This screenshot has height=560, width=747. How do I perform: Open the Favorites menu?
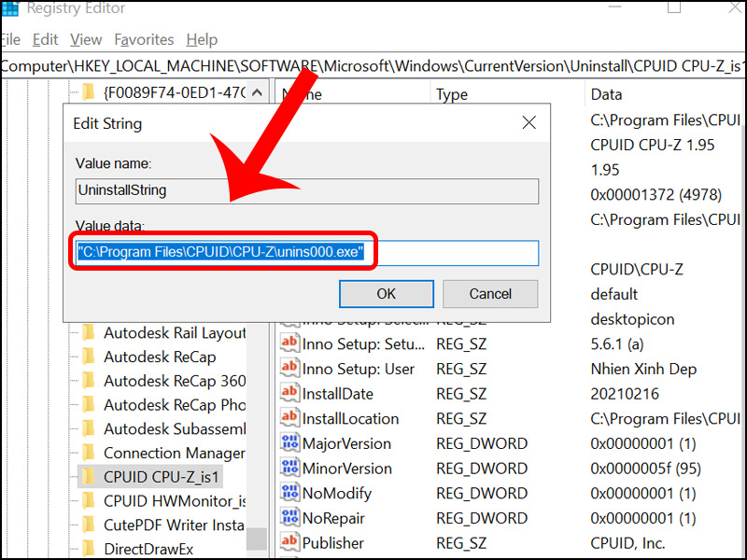click(x=144, y=39)
